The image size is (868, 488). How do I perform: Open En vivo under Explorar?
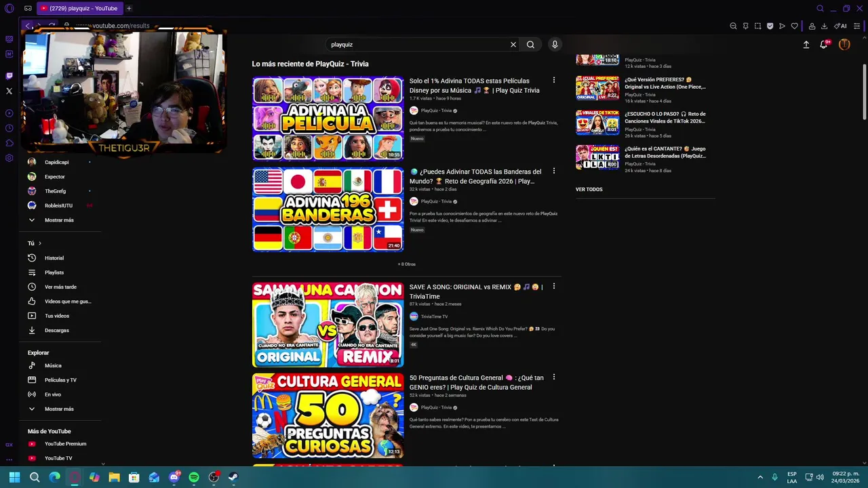(53, 394)
